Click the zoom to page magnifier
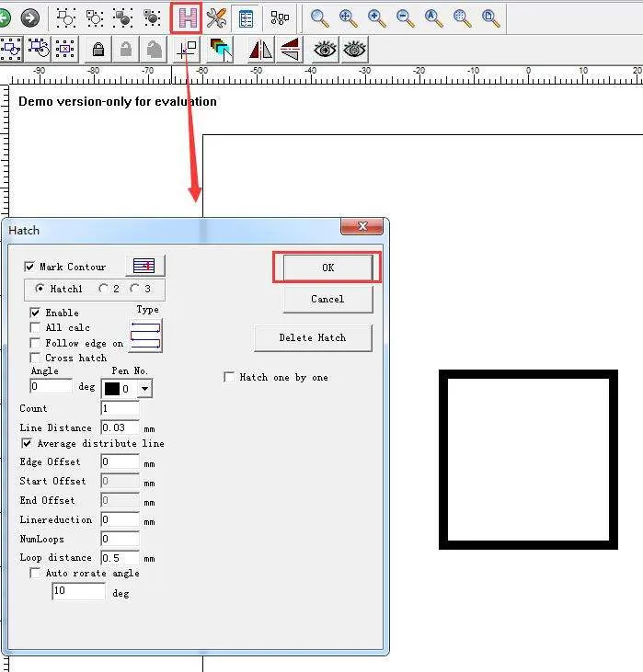Screen dimensions: 643x672 tap(490, 18)
